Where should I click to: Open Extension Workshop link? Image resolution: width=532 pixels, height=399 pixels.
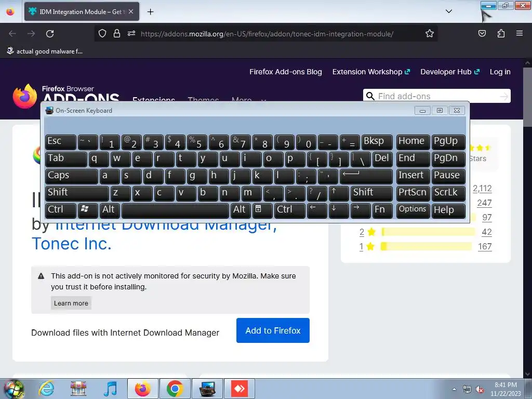(x=371, y=72)
